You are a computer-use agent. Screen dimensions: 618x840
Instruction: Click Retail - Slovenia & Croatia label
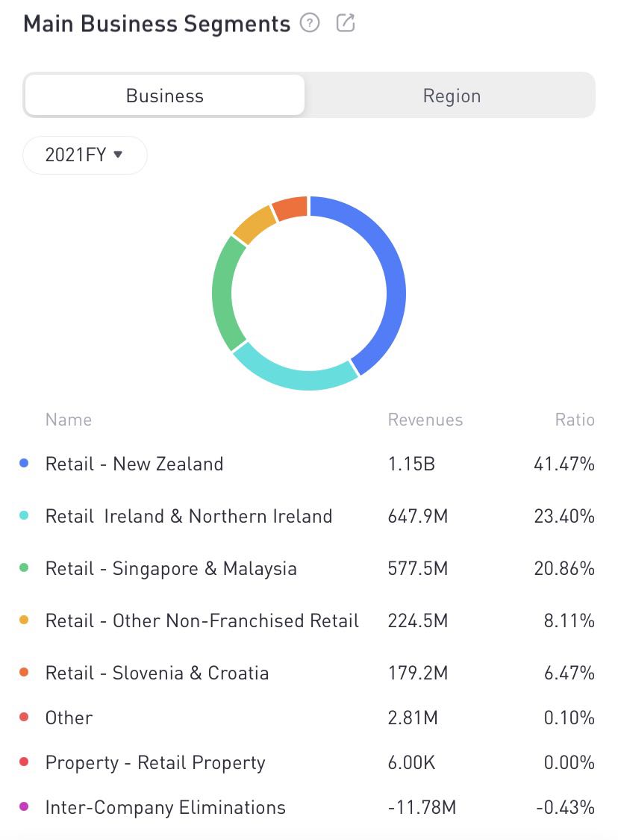pyautogui.click(x=157, y=673)
